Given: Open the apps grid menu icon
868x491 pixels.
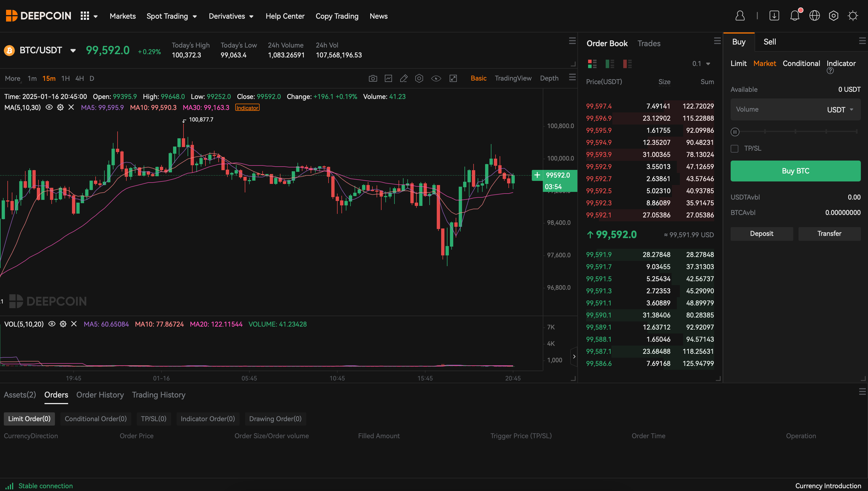Looking at the screenshot, I should [85, 16].
